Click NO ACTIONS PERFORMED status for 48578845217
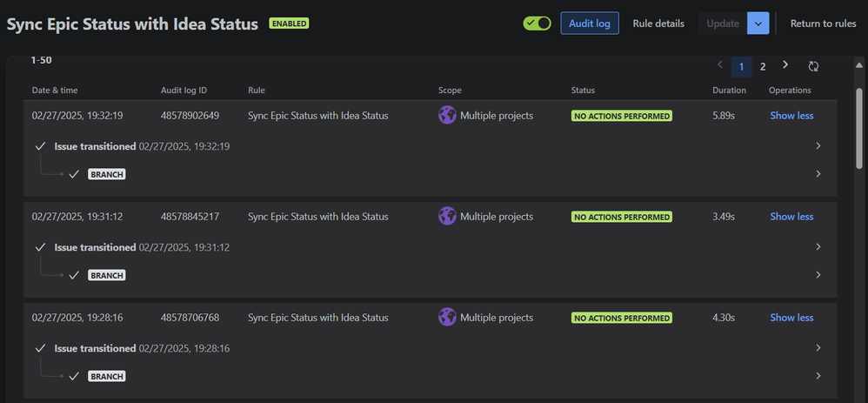The width and height of the screenshot is (868, 403). point(622,217)
